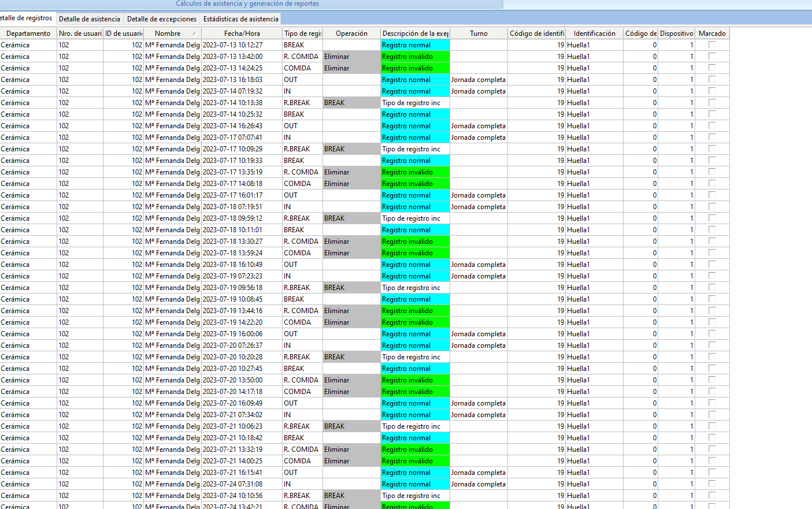Click R. COMIDA type in 2023-07-19 13:44:16 row

(x=302, y=311)
